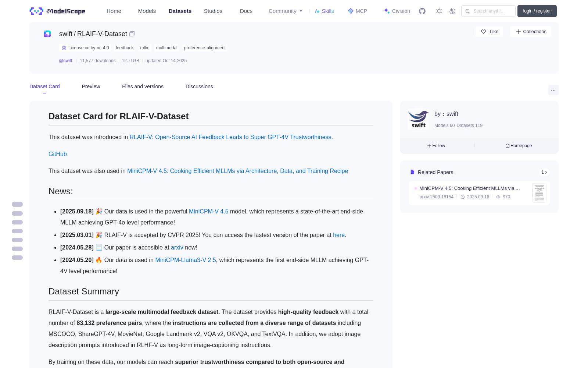
Task: Open the Studios menu item
Action: point(213,11)
